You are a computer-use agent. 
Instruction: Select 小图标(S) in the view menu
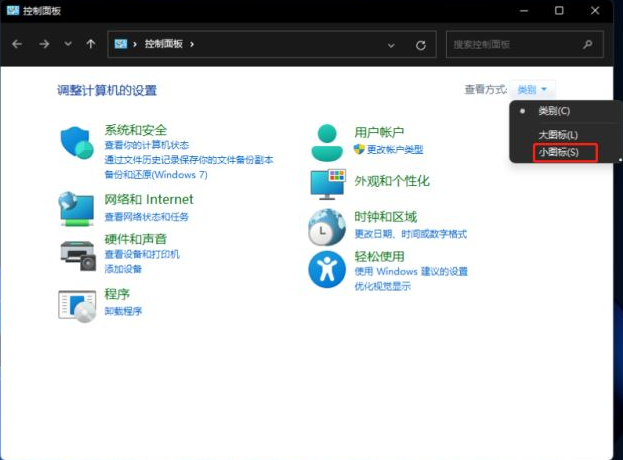pos(558,153)
